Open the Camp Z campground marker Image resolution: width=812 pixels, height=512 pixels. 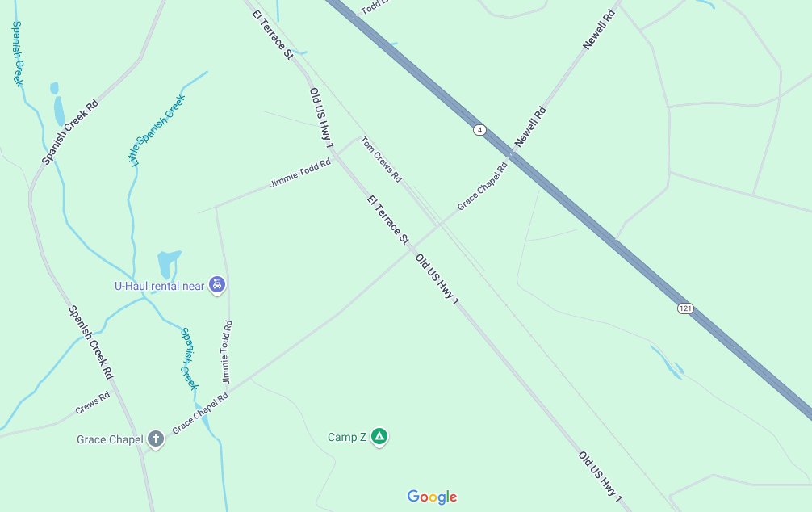tap(379, 436)
